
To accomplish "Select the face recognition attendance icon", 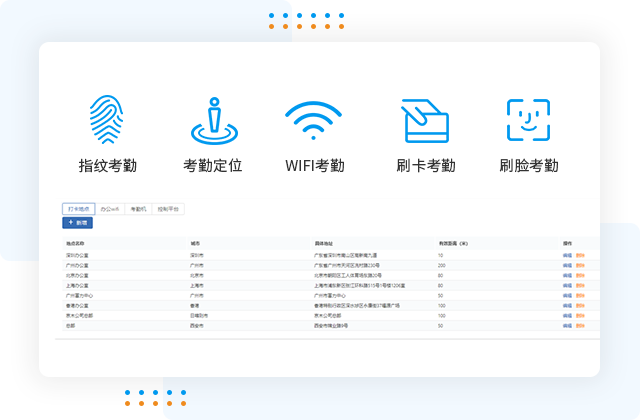I will (x=528, y=122).
